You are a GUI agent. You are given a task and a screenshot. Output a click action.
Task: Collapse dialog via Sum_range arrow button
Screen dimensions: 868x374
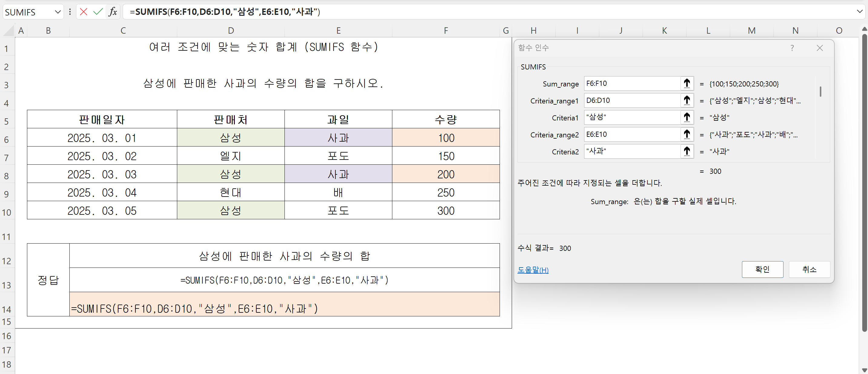pyautogui.click(x=687, y=83)
